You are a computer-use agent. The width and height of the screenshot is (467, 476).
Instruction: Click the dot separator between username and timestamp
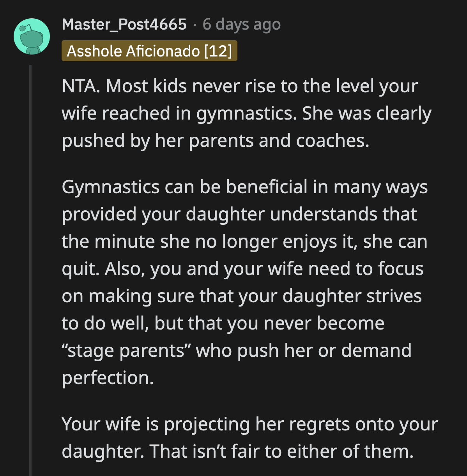(x=194, y=24)
